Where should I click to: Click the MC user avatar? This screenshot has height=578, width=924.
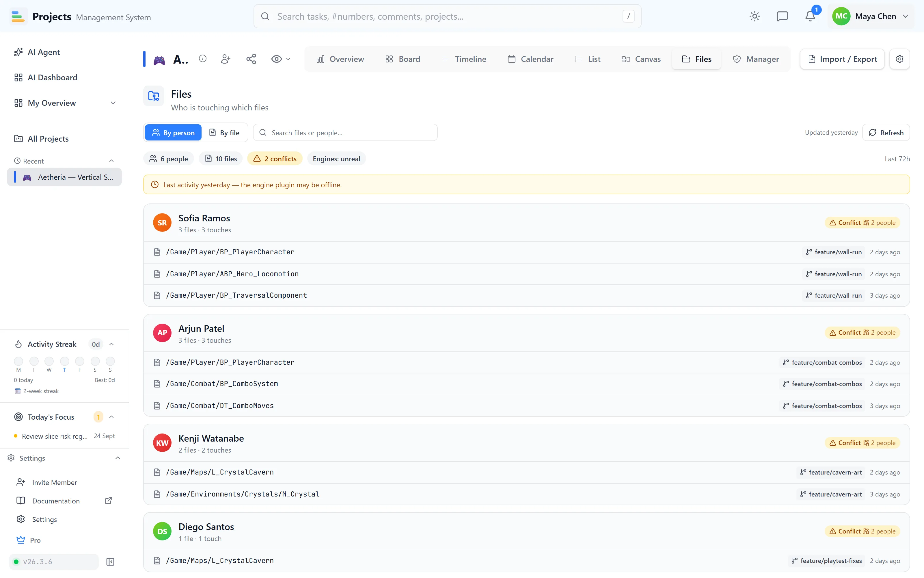coord(841,16)
